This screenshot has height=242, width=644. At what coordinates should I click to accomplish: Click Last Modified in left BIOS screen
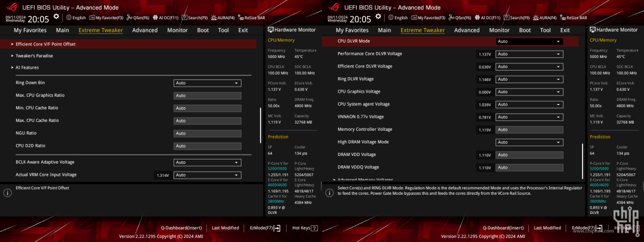point(225,228)
